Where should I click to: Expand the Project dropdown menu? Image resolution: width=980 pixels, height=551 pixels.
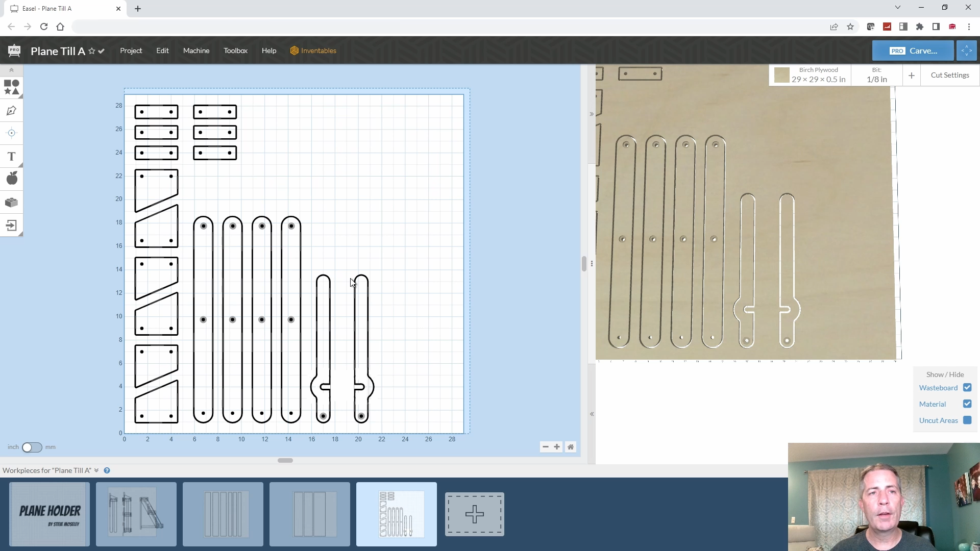pyautogui.click(x=131, y=51)
